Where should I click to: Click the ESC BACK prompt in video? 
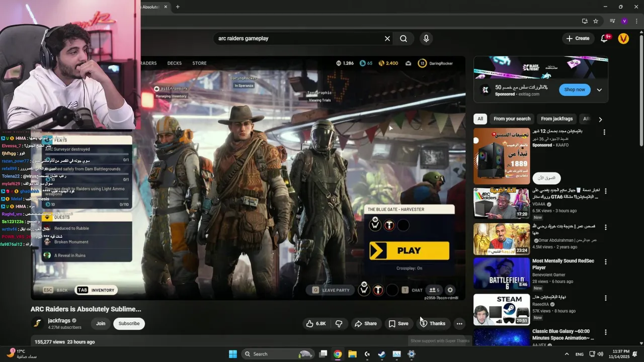coord(55,290)
